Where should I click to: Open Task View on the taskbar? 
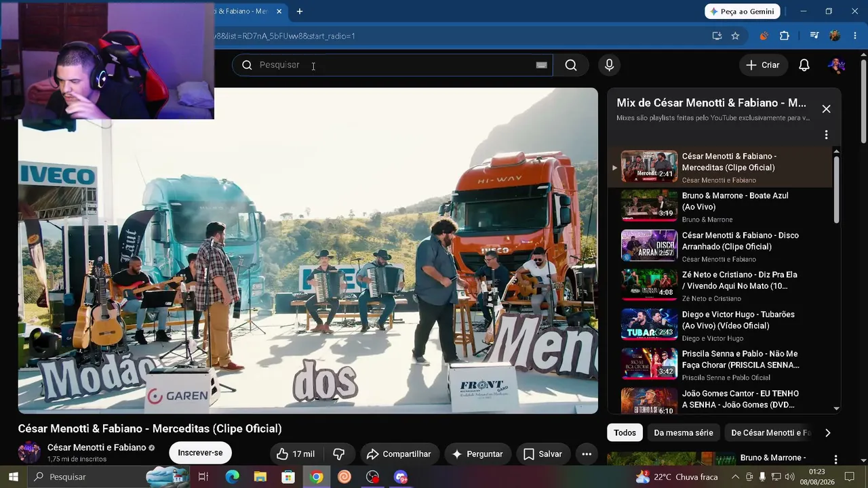pyautogui.click(x=203, y=476)
